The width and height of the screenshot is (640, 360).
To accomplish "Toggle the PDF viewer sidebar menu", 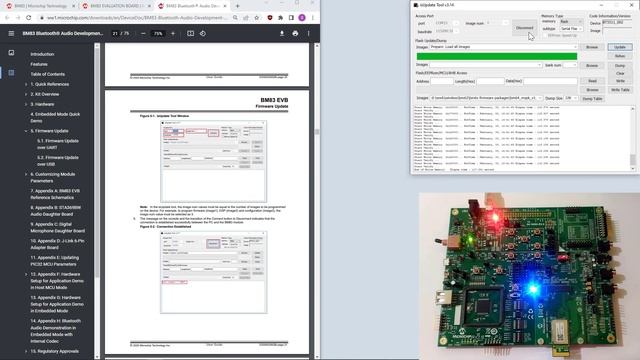I will point(11,33).
